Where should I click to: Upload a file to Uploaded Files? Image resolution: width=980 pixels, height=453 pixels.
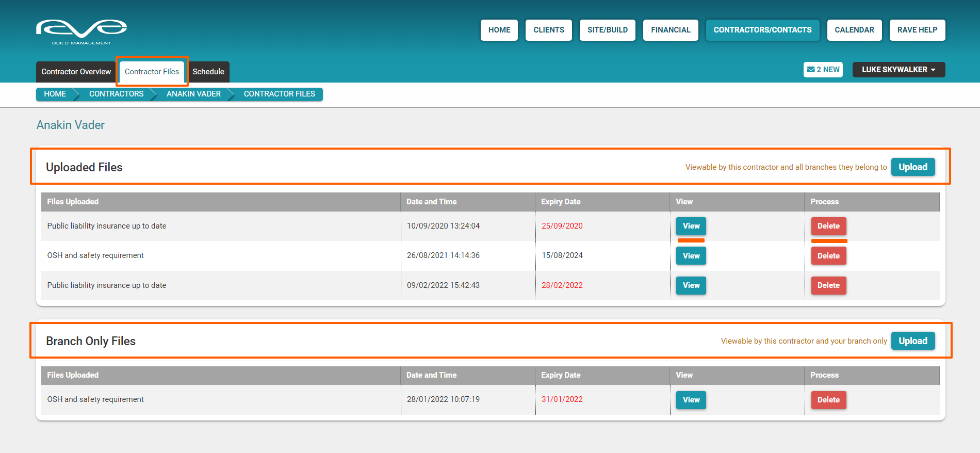point(912,167)
